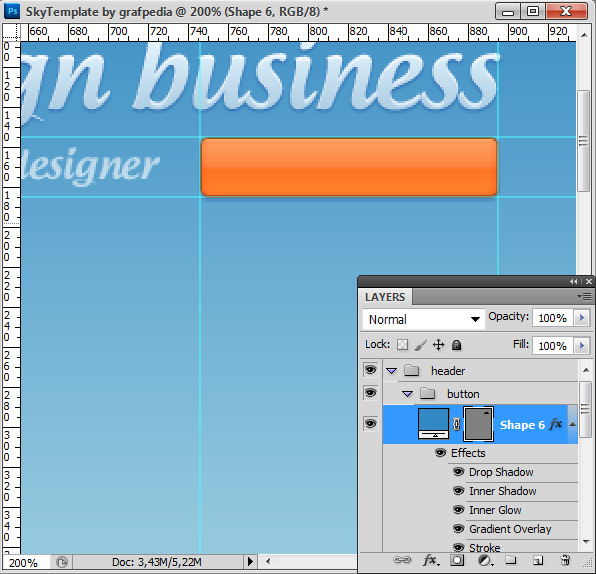Viewport: 596px width, 574px height.
Task: Click the Delete layer trash icon
Action: (565, 560)
